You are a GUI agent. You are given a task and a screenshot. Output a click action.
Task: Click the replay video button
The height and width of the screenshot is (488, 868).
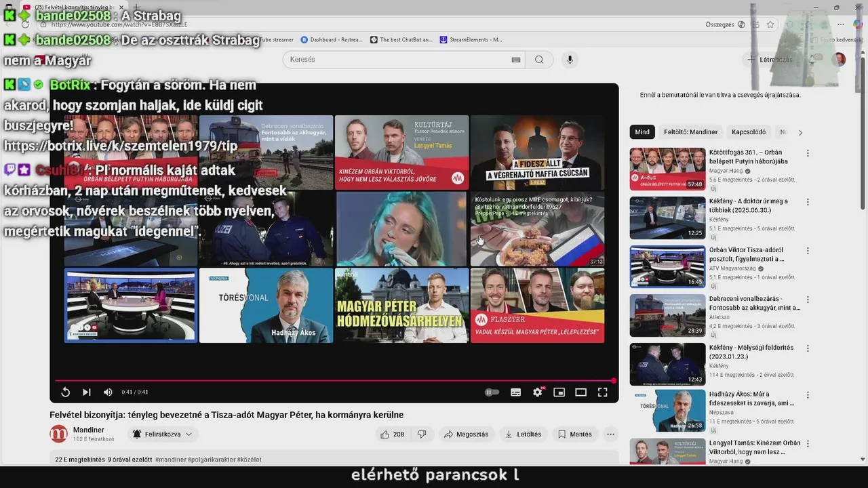(65, 392)
